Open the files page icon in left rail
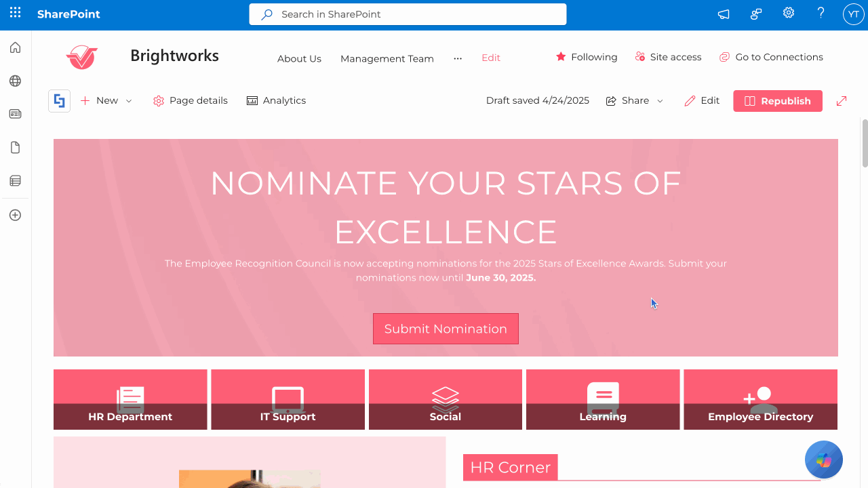 tap(15, 148)
